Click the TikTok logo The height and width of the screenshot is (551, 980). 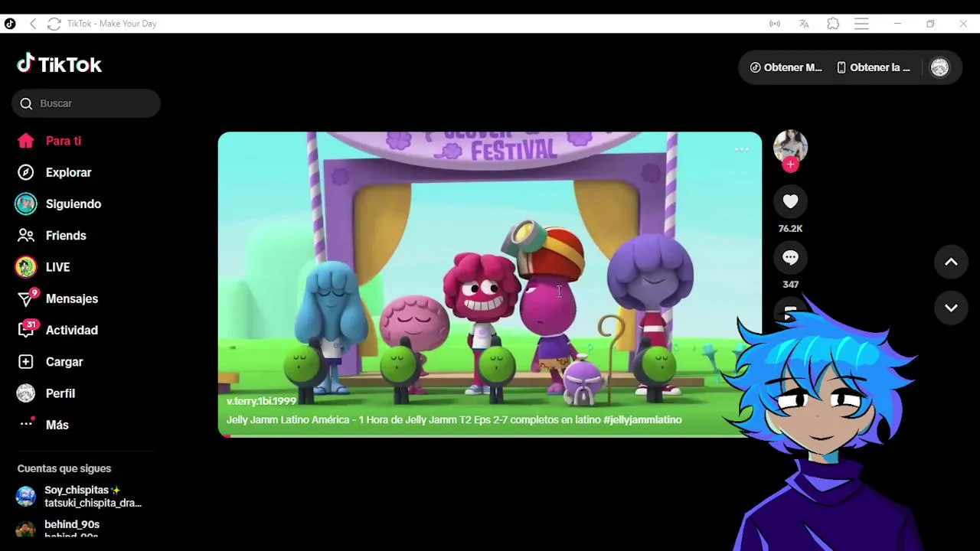tap(60, 64)
